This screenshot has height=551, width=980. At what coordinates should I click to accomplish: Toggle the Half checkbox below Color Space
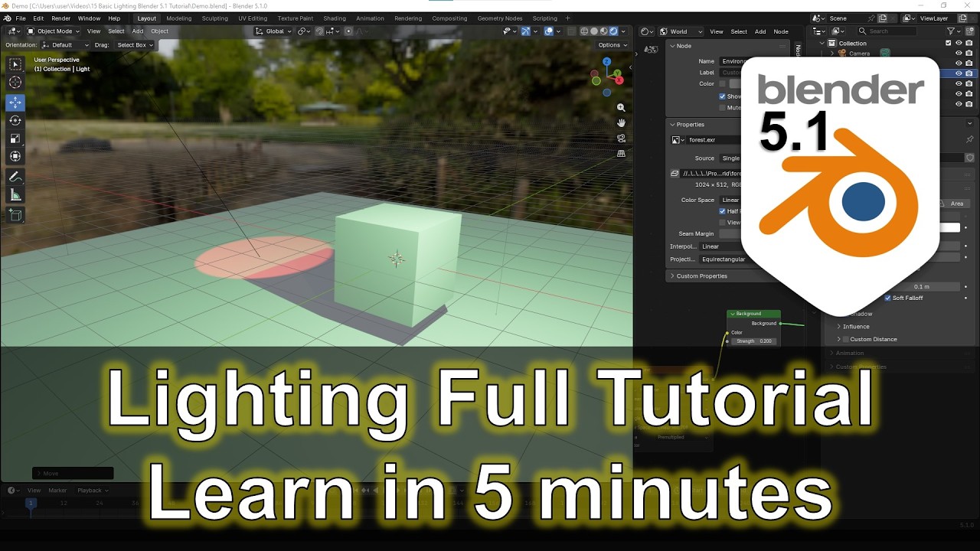click(722, 211)
